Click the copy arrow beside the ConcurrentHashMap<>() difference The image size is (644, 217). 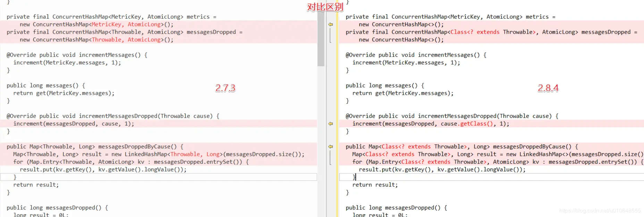point(331,24)
